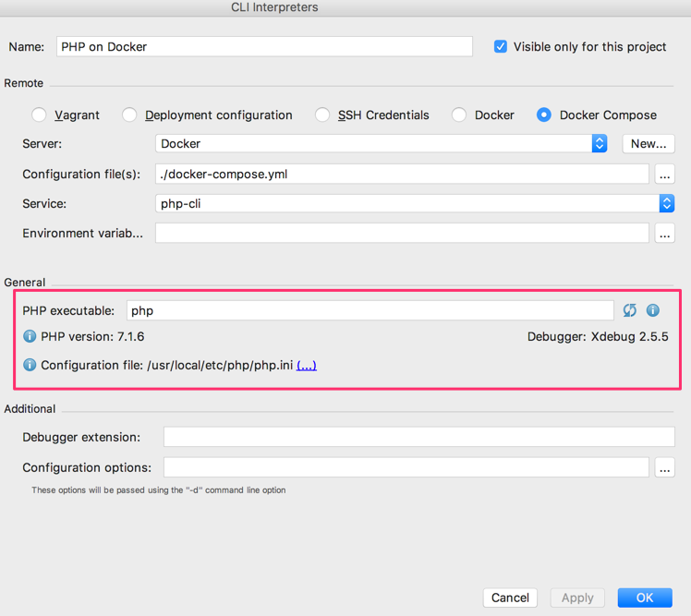The width and height of the screenshot is (691, 616).
Task: Browse for Configuration file(s) with ellipsis button
Action: (x=664, y=175)
